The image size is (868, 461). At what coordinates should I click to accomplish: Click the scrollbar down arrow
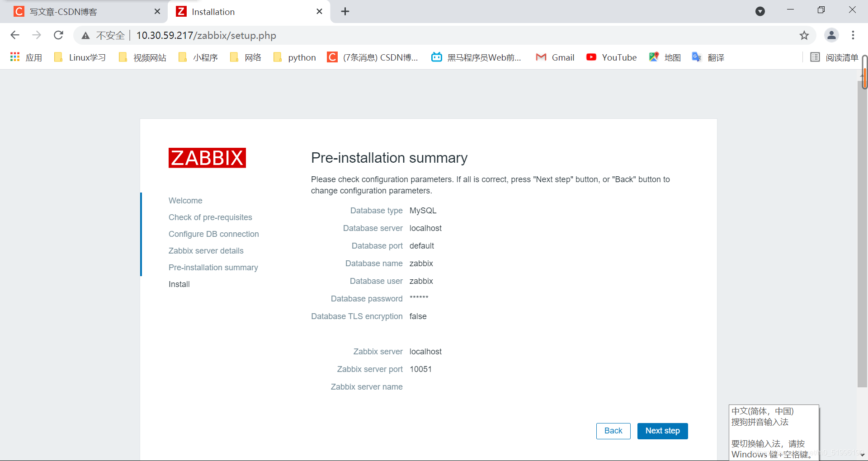point(862,455)
